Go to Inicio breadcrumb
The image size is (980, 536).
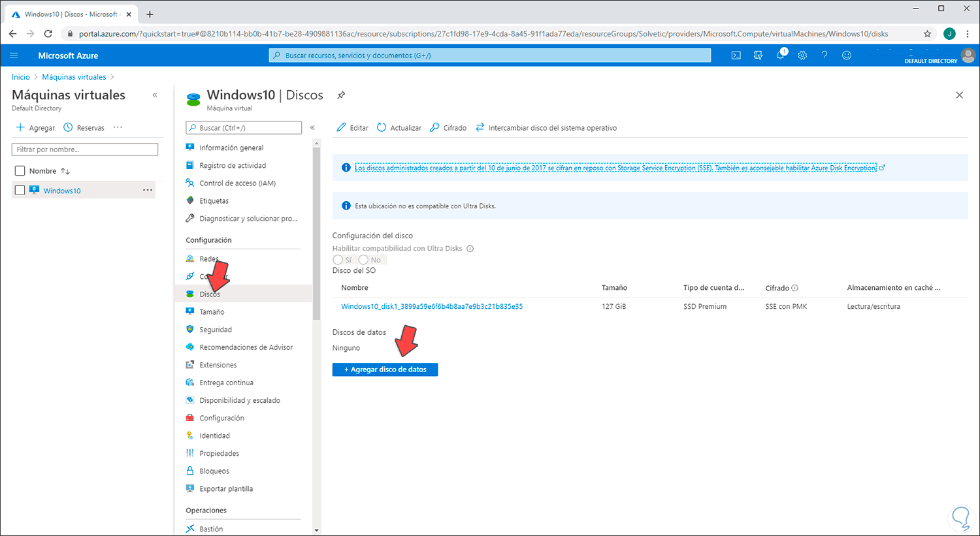21,77
